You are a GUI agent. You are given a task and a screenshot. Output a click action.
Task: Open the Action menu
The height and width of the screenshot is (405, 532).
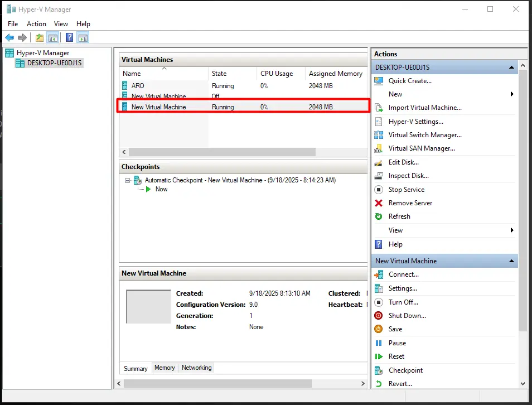[36, 24]
